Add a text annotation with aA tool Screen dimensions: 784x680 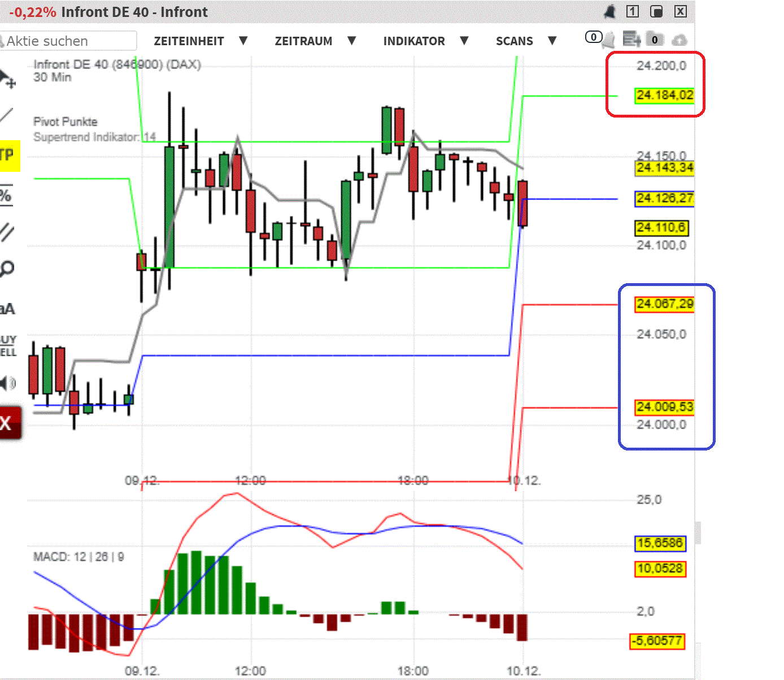click(x=7, y=309)
